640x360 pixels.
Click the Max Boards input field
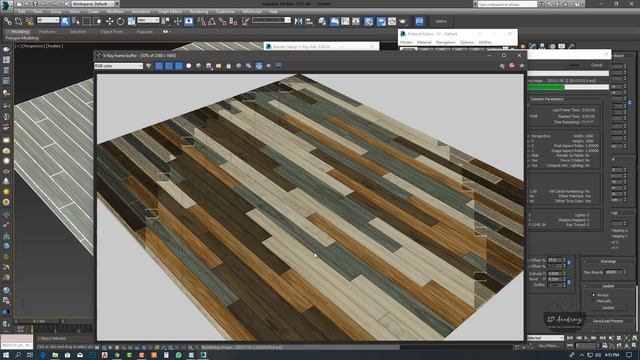[613, 272]
